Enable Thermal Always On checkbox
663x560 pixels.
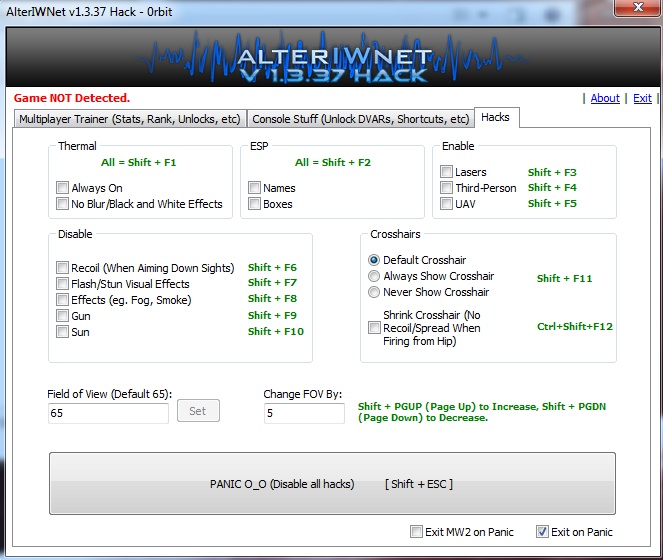point(62,187)
